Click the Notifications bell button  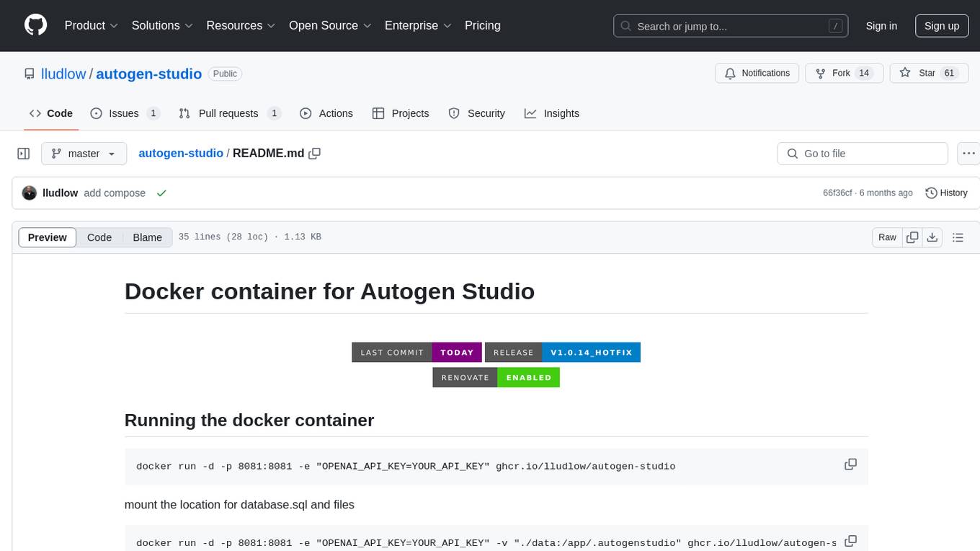[x=757, y=73]
